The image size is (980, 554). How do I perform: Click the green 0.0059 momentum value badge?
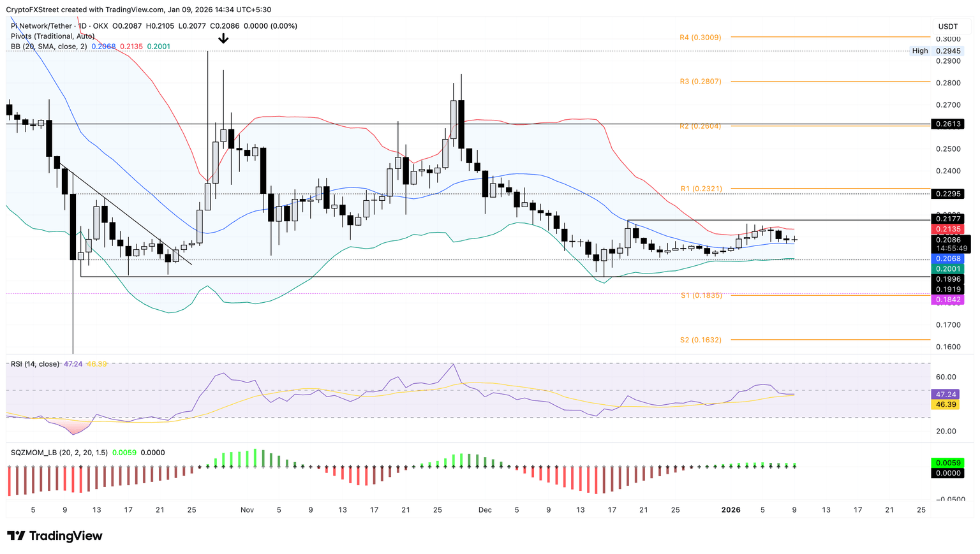(x=948, y=463)
